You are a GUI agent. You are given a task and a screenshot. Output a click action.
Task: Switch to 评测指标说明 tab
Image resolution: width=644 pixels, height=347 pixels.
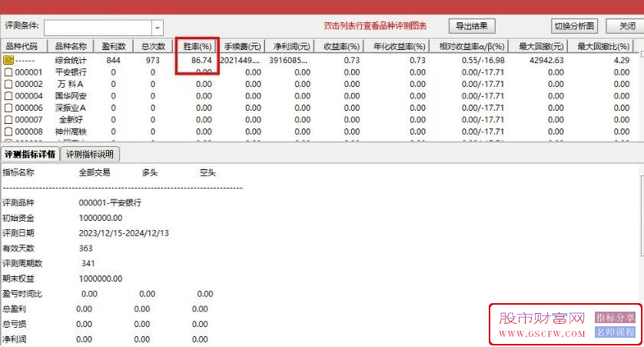coord(90,155)
